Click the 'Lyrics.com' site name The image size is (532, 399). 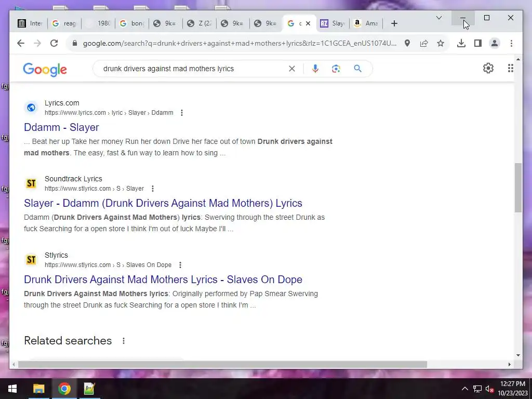[x=62, y=103]
